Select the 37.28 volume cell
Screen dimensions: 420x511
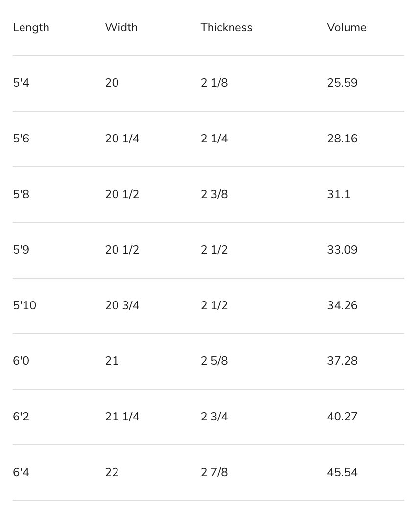pos(342,361)
